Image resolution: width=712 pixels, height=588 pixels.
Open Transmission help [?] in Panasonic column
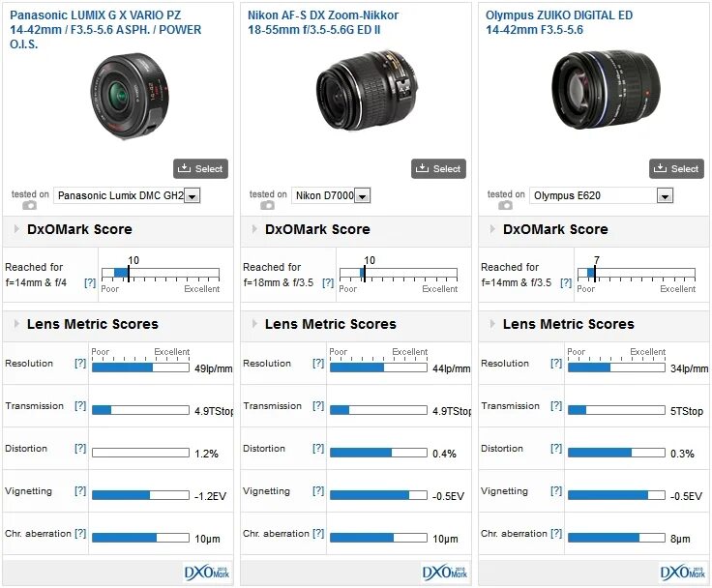coord(80,406)
